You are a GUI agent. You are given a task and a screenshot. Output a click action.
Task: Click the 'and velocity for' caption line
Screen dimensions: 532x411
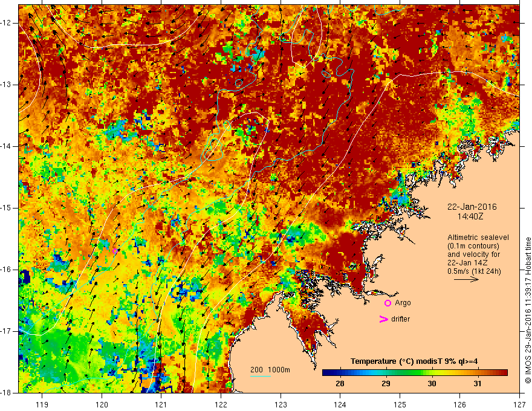[x=473, y=254]
